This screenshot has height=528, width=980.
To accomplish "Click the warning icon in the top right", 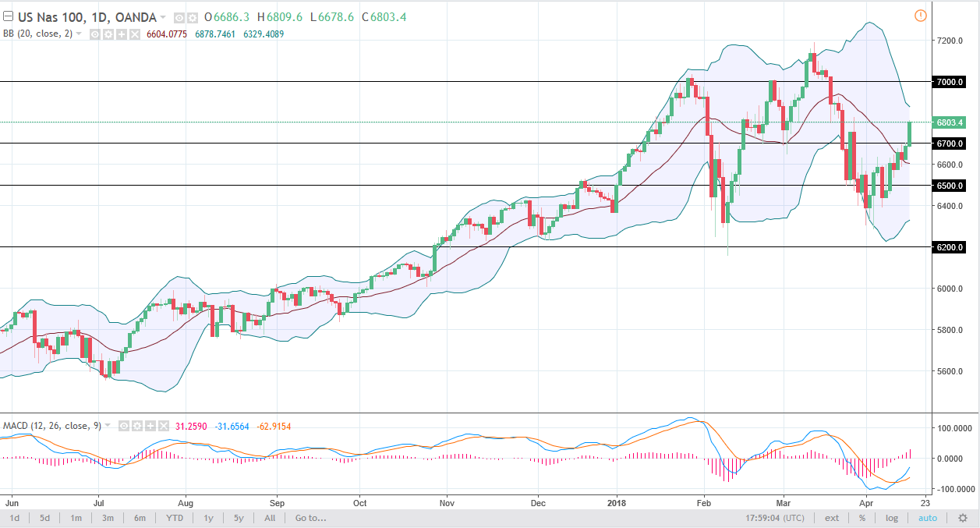I will 921,15.
